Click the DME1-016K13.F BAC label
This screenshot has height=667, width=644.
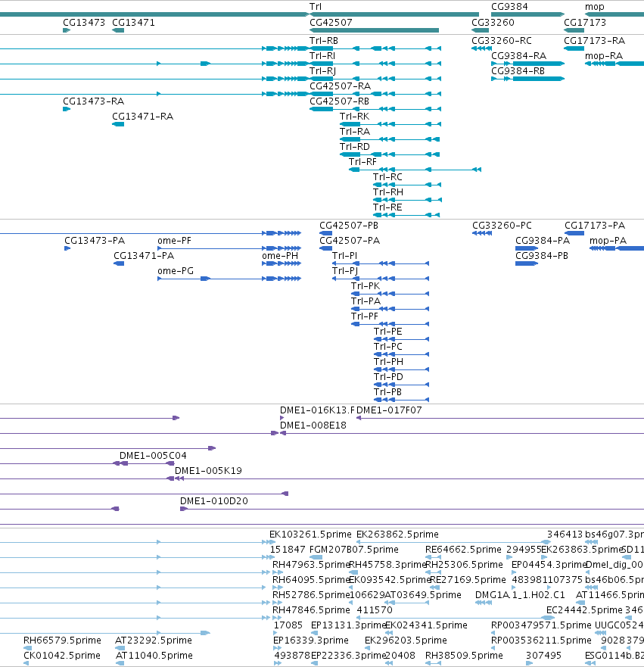316,410
